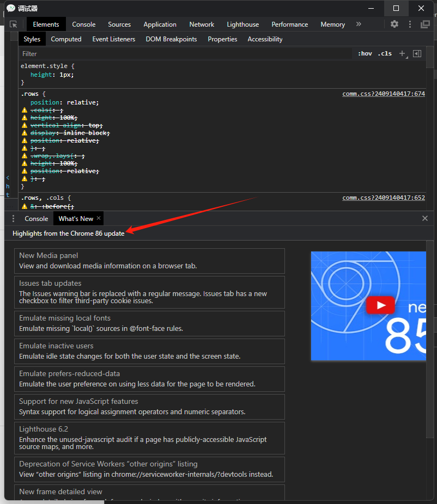
Task: Click the What's New panel scrollbar
Action: (430, 340)
